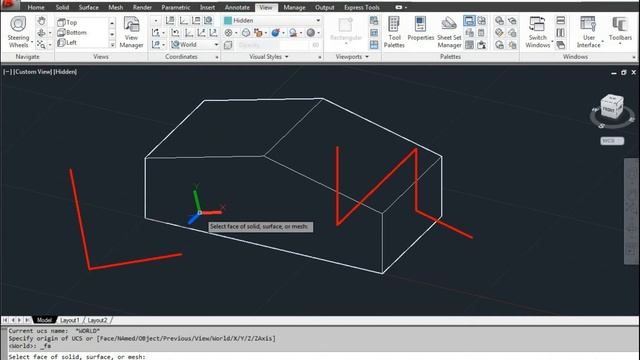Tile windows vertically
The width and height of the screenshot is (640, 360).
pyautogui.click(x=561, y=33)
